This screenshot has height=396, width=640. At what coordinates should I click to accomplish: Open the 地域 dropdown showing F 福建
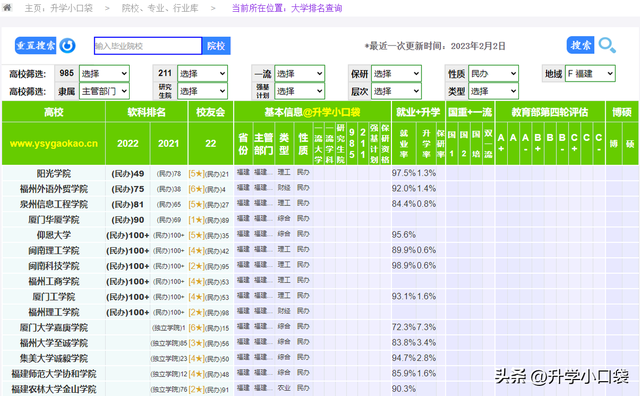click(590, 73)
